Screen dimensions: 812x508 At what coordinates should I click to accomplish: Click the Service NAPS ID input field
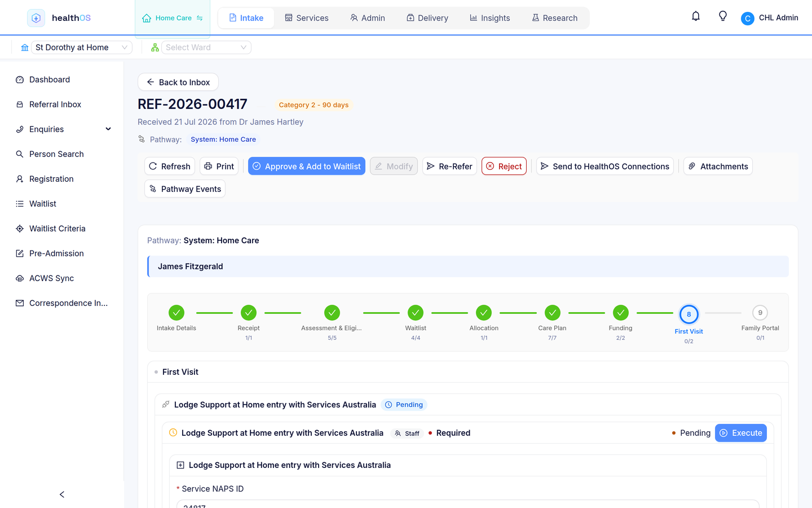tap(468, 504)
